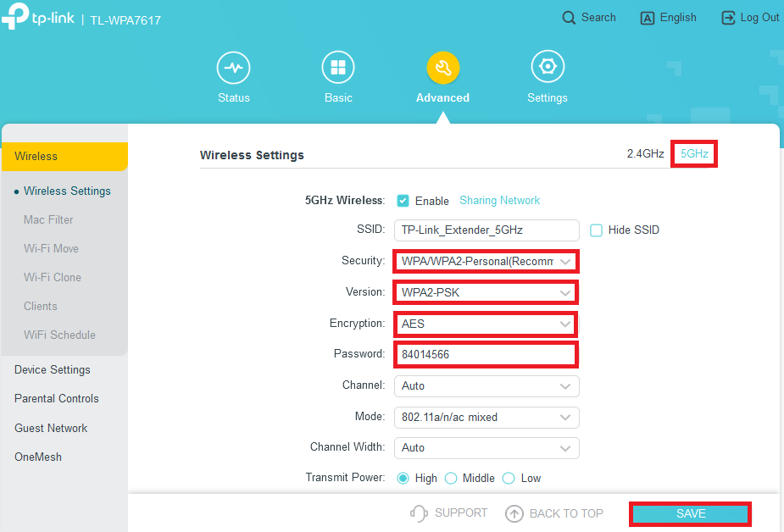Viewport: 784px width, 532px height.
Task: Click the Basic grid icon
Action: pos(337,68)
